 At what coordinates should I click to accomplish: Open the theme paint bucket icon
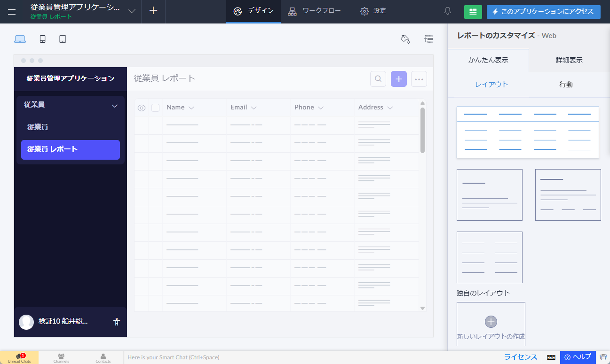[405, 39]
